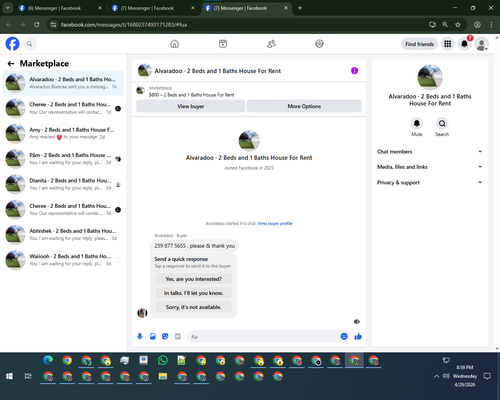Open site information icon in address bar
This screenshot has width=500, height=400.
(53, 25)
